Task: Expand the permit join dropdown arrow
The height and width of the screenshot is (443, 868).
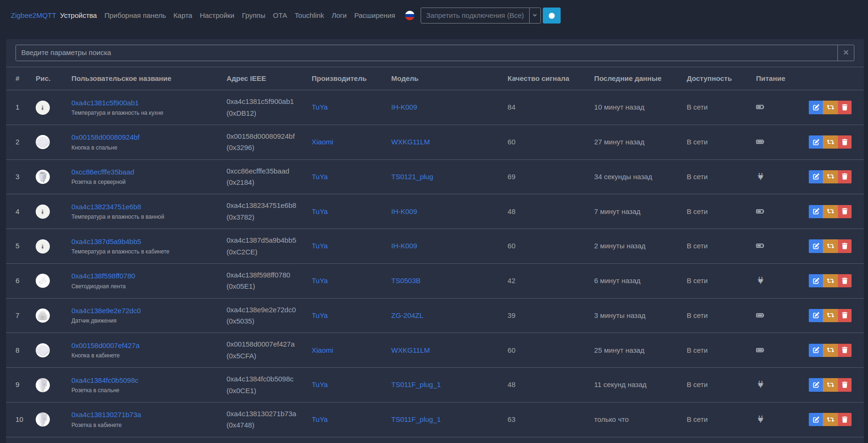Action: (535, 16)
